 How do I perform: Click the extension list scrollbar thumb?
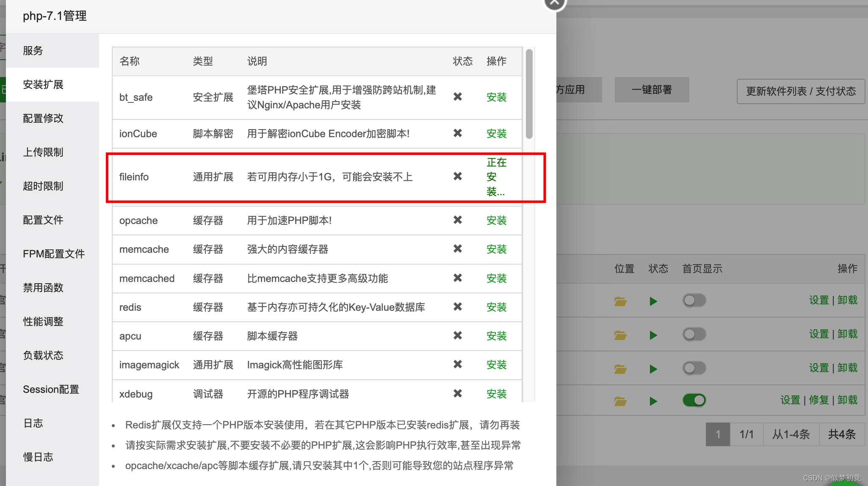(529, 94)
